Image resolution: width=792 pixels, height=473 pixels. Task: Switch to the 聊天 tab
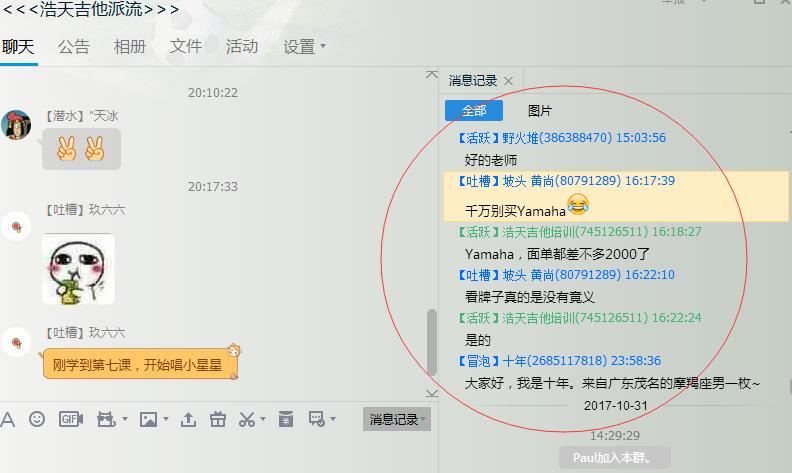click(x=18, y=47)
